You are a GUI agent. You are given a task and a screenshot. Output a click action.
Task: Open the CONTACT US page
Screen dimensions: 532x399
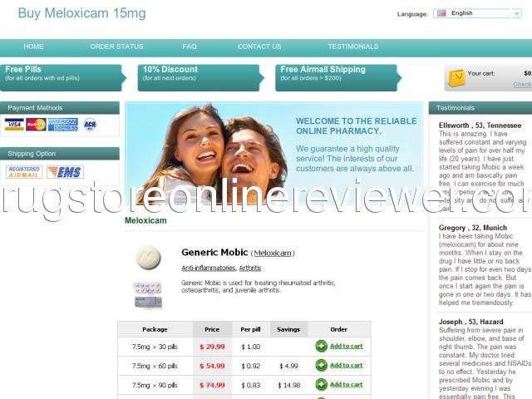pyautogui.click(x=259, y=47)
